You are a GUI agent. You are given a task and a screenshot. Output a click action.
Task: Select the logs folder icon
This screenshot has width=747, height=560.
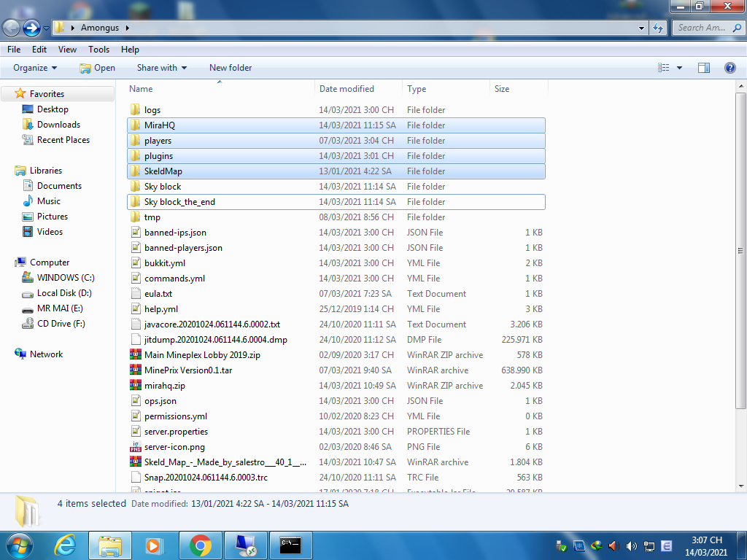pos(135,109)
